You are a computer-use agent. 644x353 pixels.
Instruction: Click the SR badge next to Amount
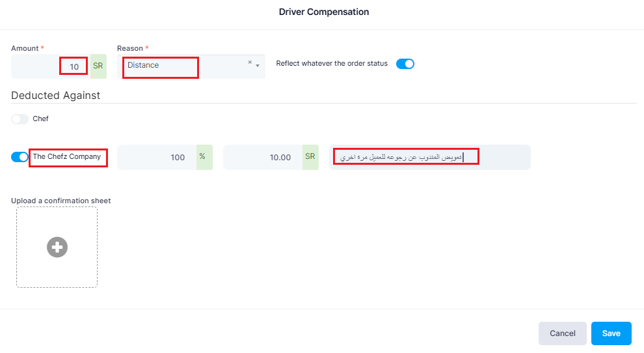[98, 66]
